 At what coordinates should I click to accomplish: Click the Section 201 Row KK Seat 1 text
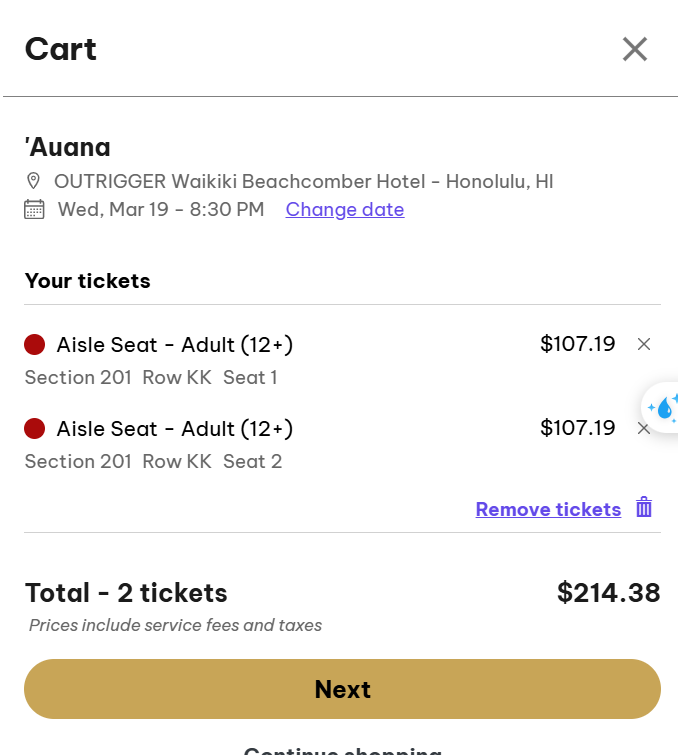[x=151, y=377]
